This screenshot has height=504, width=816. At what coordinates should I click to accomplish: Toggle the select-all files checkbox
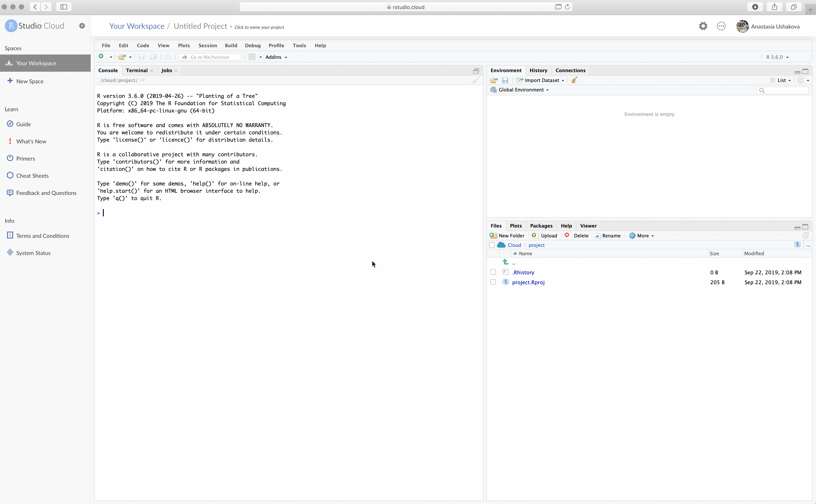tap(492, 245)
